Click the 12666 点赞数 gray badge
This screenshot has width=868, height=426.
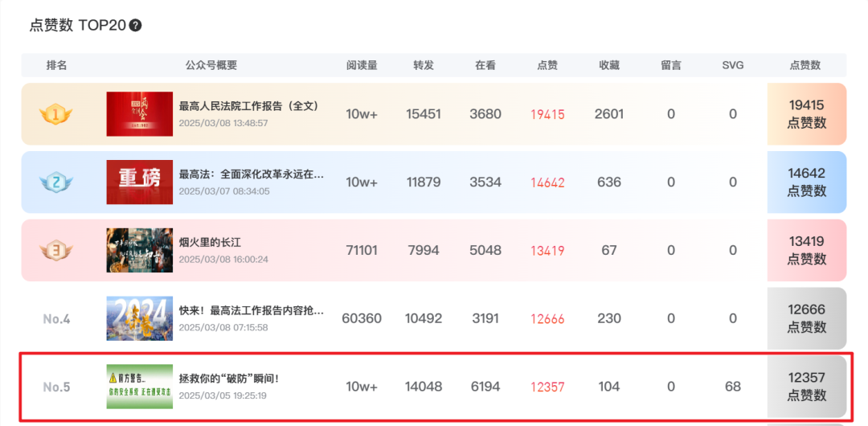(807, 318)
